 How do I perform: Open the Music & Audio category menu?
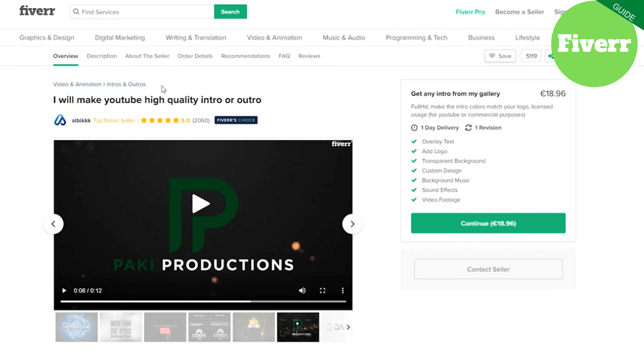344,38
